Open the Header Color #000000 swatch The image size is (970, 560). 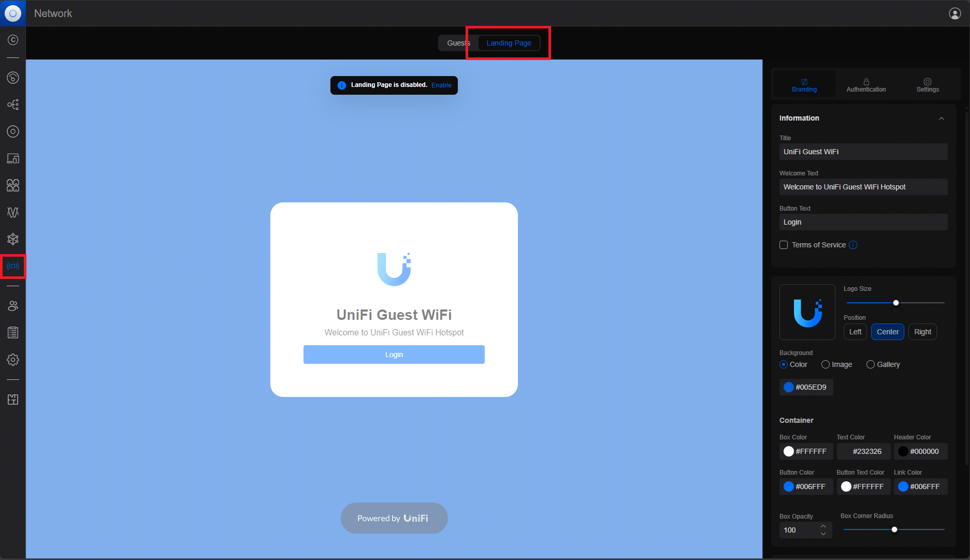(x=921, y=451)
